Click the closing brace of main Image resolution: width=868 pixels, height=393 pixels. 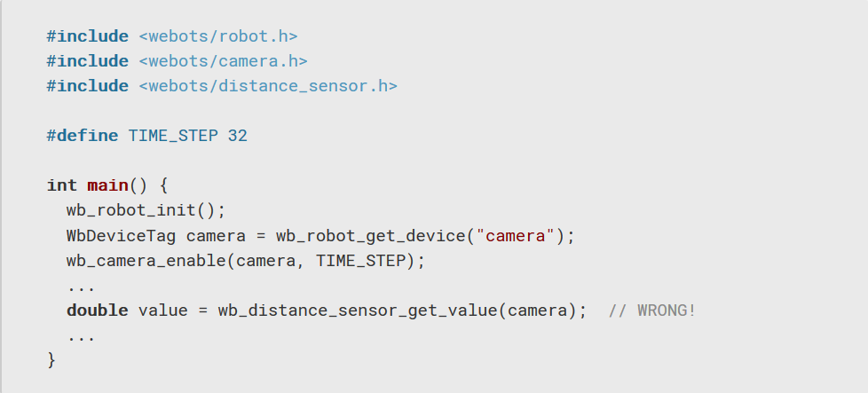(51, 360)
